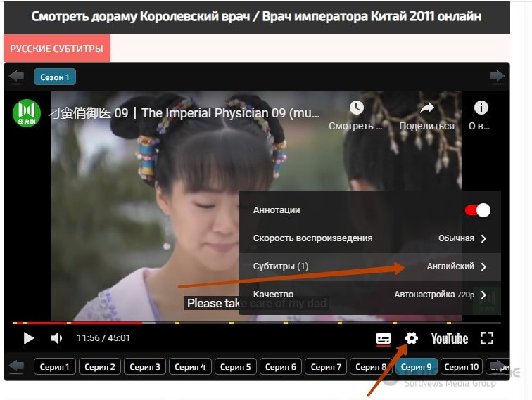Open episode Серия 8
Screen dimensions: 532x400
pos(371,367)
